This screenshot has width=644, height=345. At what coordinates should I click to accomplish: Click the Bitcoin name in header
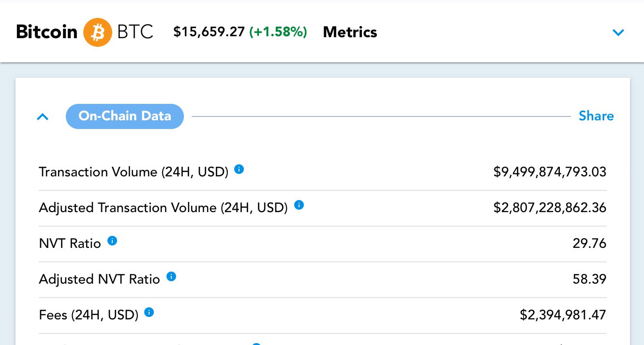click(x=46, y=32)
